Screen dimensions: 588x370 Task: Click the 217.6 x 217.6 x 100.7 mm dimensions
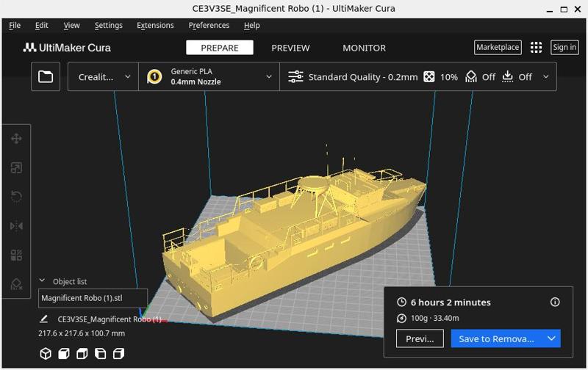(82, 333)
